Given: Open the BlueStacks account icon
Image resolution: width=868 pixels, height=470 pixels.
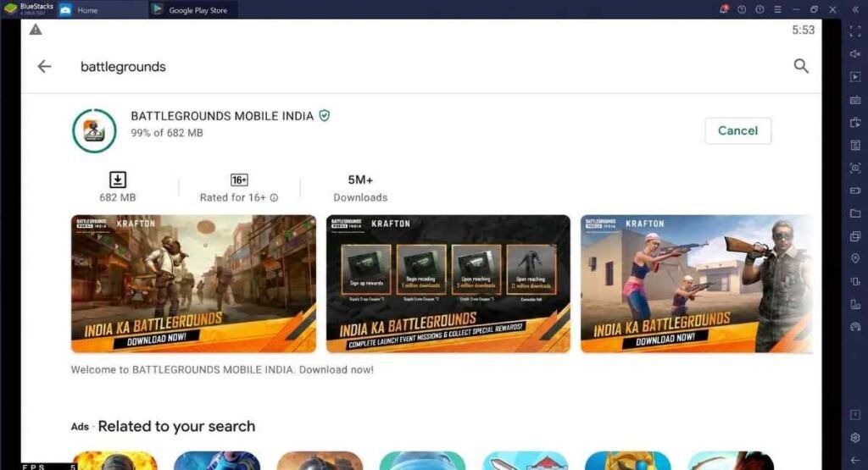Looking at the screenshot, I should (742, 9).
